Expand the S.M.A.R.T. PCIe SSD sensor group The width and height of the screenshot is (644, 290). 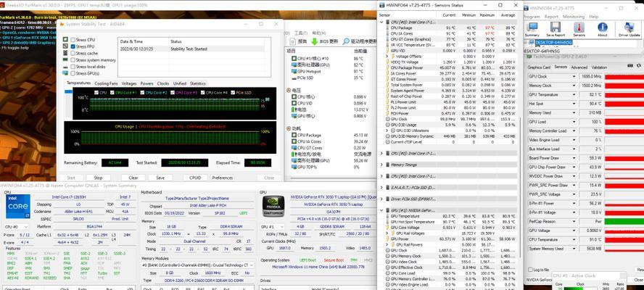point(381,187)
